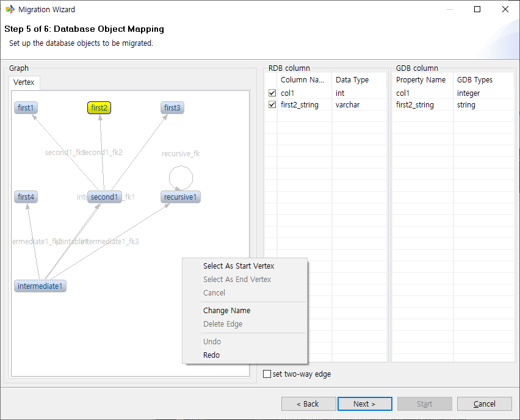This screenshot has width=520, height=420.
Task: Click the intermediate1 vertex node
Action: pyautogui.click(x=40, y=286)
